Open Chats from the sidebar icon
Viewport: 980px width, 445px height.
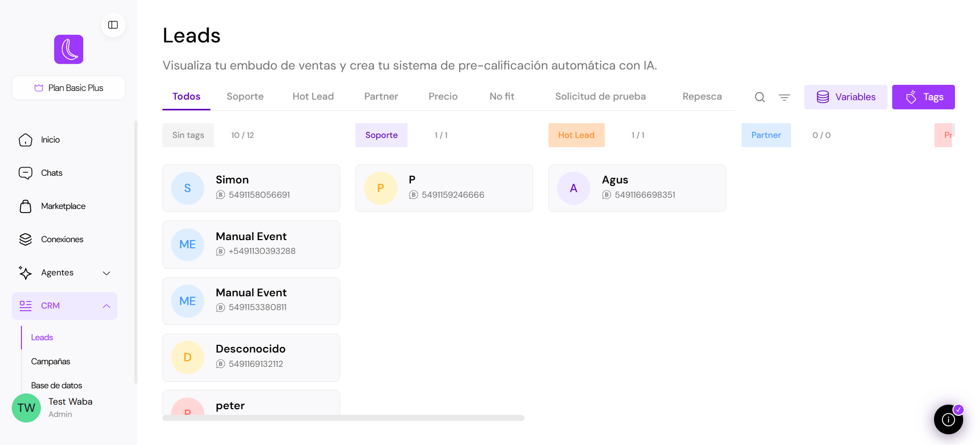click(x=26, y=173)
